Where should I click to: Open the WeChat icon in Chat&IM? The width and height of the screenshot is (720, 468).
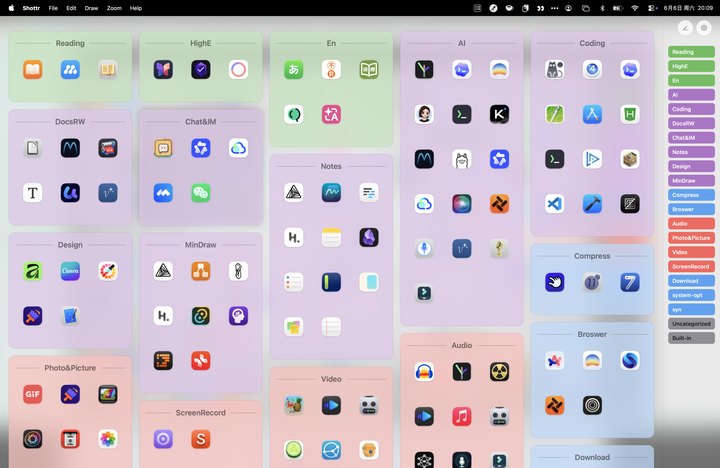tap(201, 193)
